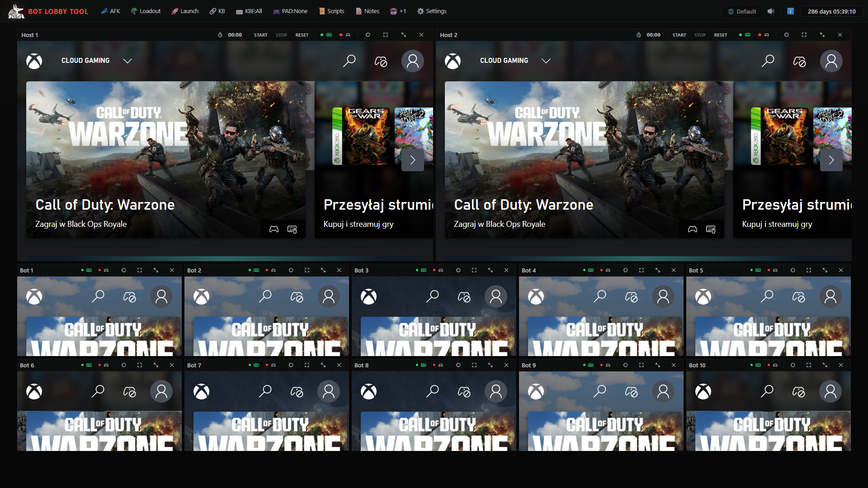Viewport: 868px width, 488px height.
Task: Open the Scripts panel
Action: tap(331, 11)
